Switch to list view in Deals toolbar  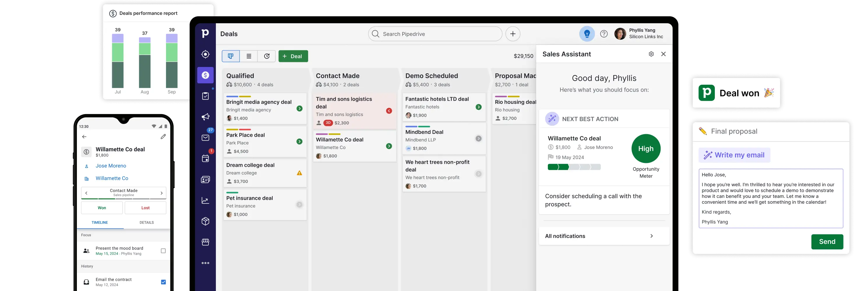[x=249, y=56]
